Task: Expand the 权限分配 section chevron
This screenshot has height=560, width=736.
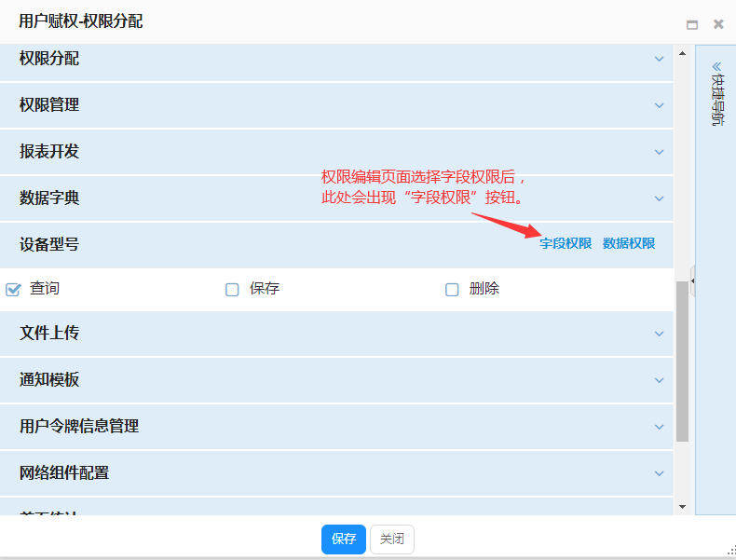Action: coord(659,59)
